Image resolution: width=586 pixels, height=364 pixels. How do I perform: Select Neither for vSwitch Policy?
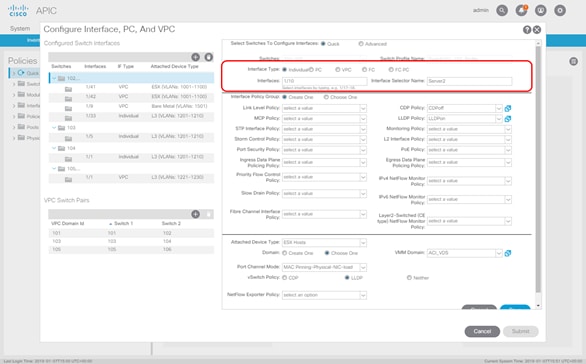coord(409,278)
